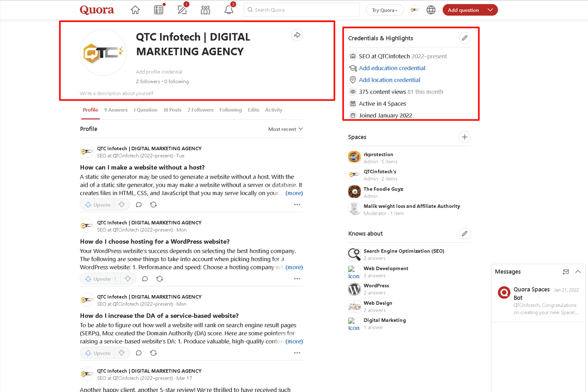Downvote the 'website without a host' answer
Viewport: 588px width, 392px height.
point(122,204)
